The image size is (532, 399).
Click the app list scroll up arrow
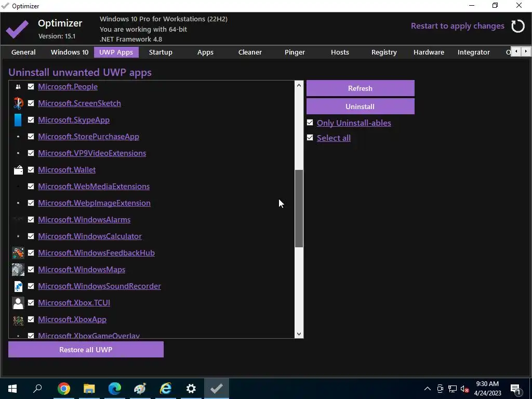pos(299,85)
